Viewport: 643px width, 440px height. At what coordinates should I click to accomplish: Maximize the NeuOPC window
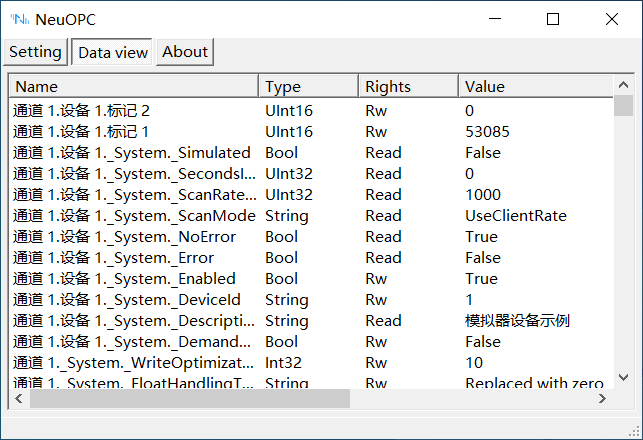[x=552, y=19]
